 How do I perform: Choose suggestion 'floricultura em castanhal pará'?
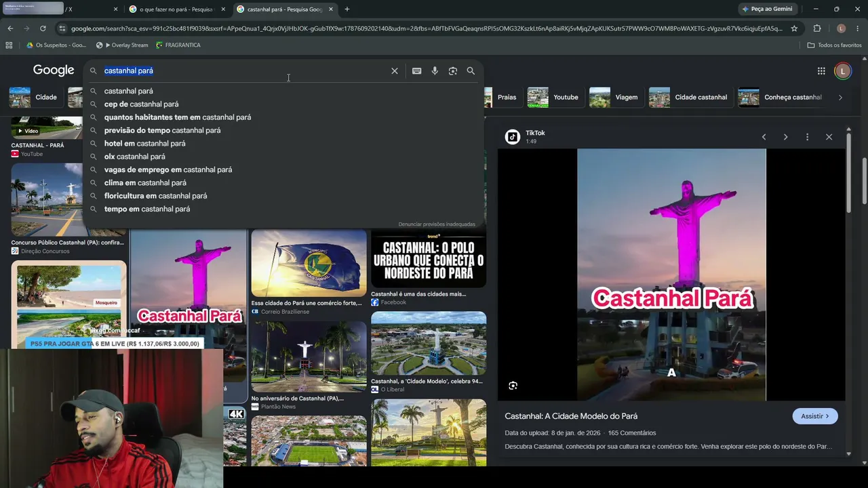(x=283, y=196)
